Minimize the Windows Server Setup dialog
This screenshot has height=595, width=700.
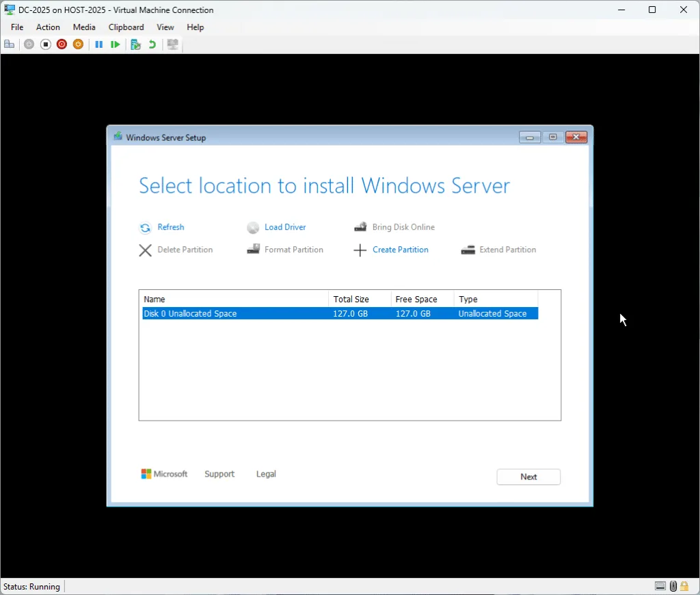click(x=530, y=137)
